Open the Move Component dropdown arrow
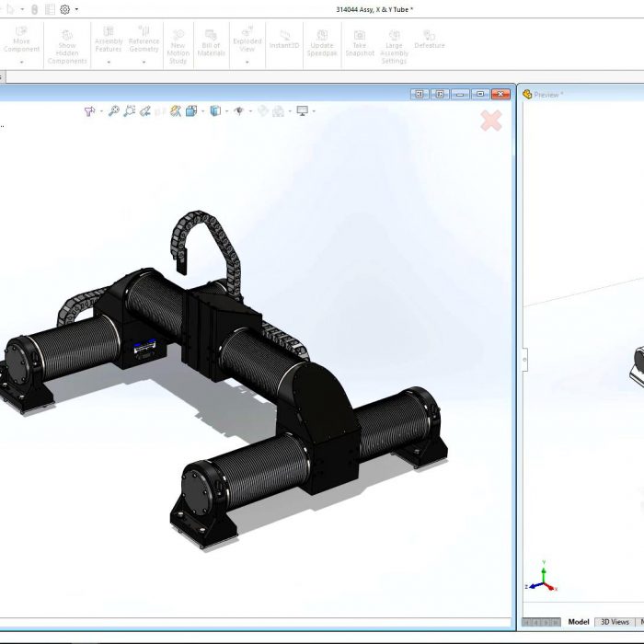The image size is (644, 644). pos(21,62)
